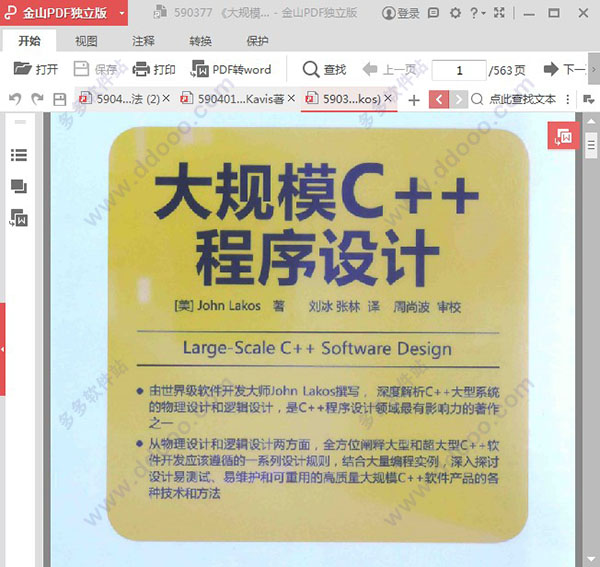Click the book cover title 大规模C++
The image size is (600, 567).
(317, 191)
